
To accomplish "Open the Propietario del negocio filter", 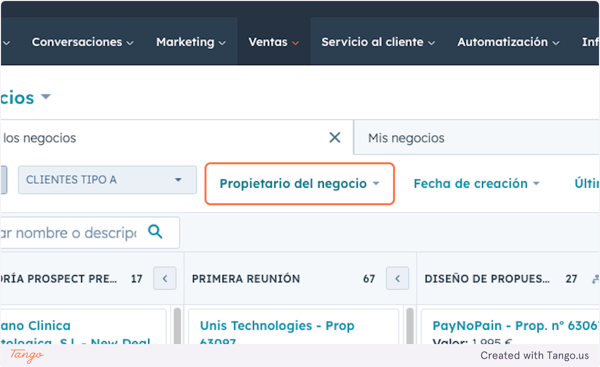I will (x=300, y=184).
